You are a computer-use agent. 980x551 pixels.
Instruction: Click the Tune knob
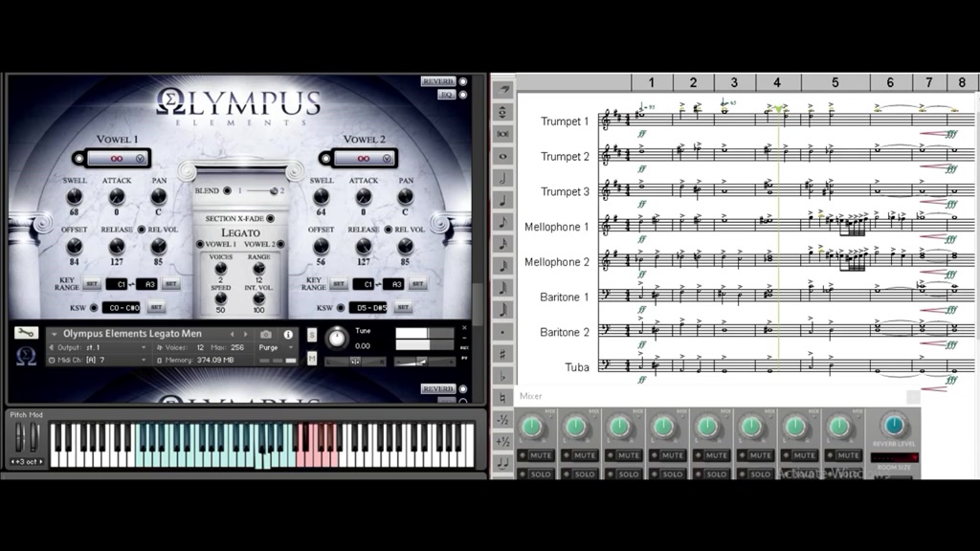coord(337,338)
